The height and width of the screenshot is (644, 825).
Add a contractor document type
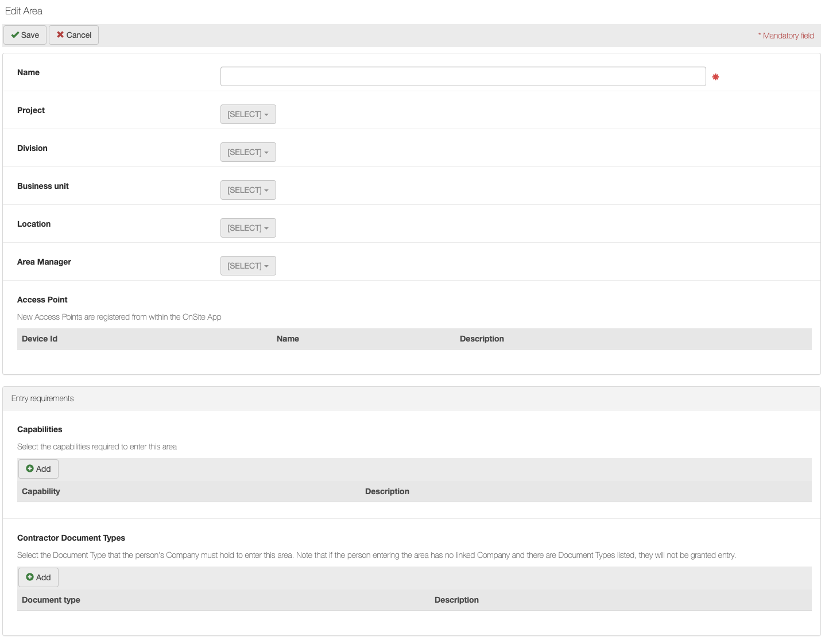pyautogui.click(x=38, y=577)
